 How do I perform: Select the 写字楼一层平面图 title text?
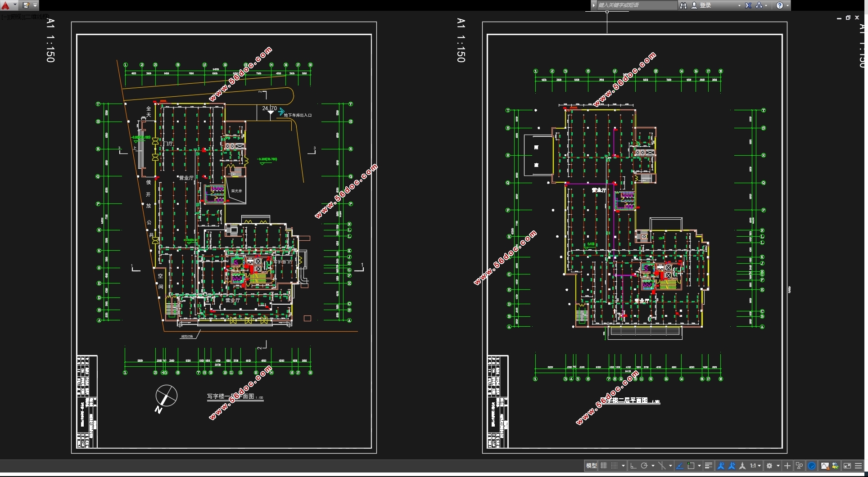(x=231, y=396)
